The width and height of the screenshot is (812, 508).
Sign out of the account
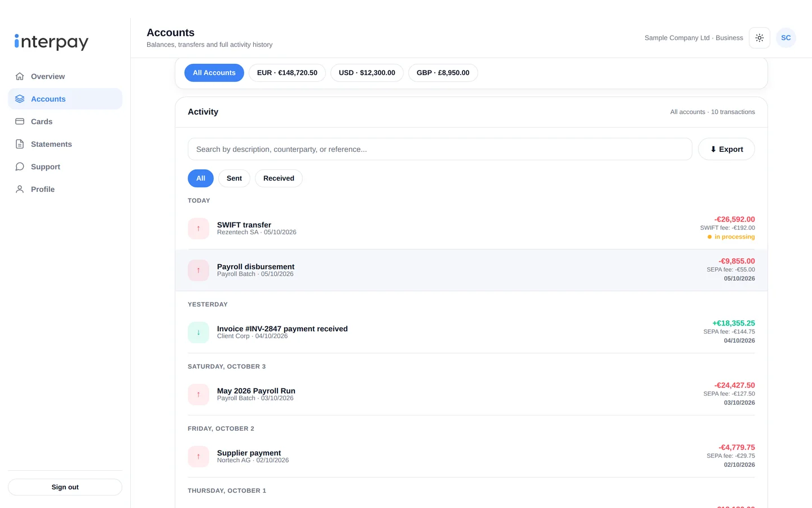[x=65, y=487]
